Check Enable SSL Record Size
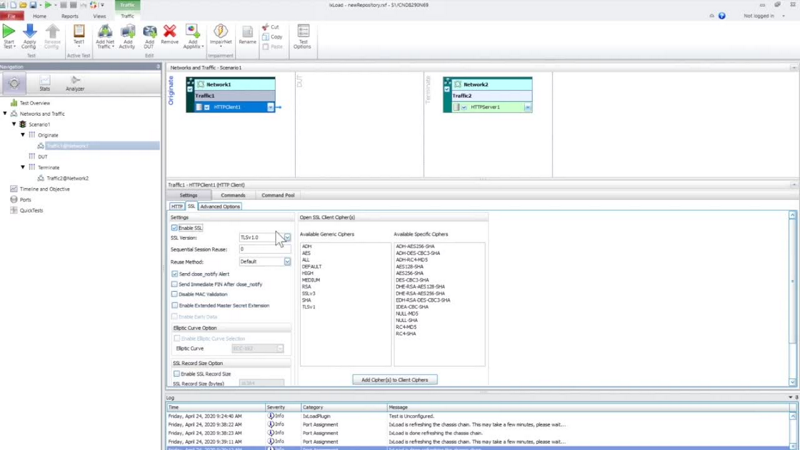 (x=177, y=374)
